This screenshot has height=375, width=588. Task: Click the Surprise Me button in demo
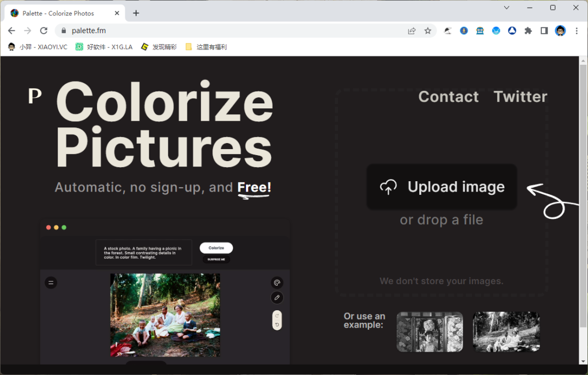pos(216,260)
